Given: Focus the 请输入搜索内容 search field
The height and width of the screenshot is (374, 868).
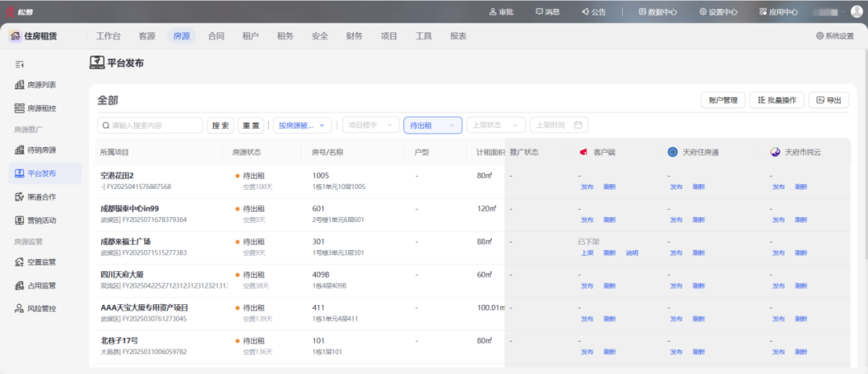Looking at the screenshot, I should (150, 125).
